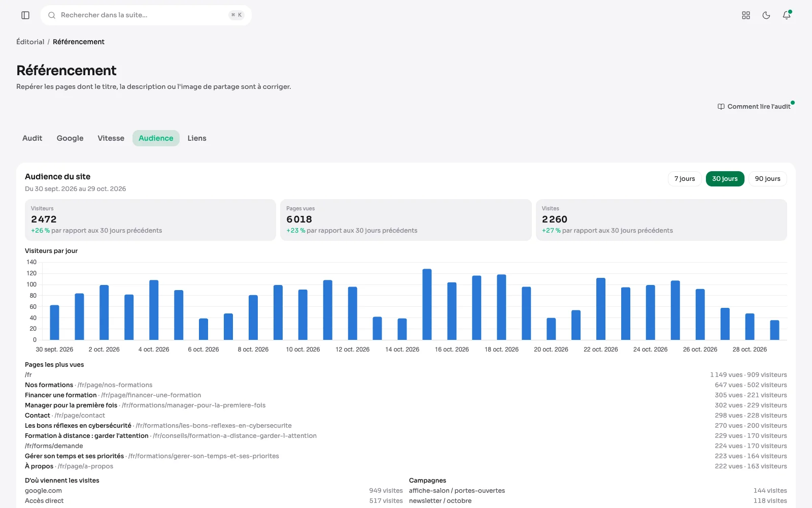Click Financer une formation page row
The image size is (812, 508).
pyautogui.click(x=406, y=395)
